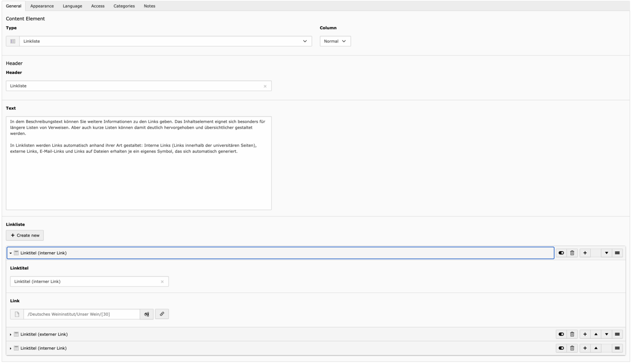Toggle visibility of first Linktitel (interner Link)
Screen dimensions: 633x364
click(x=561, y=253)
